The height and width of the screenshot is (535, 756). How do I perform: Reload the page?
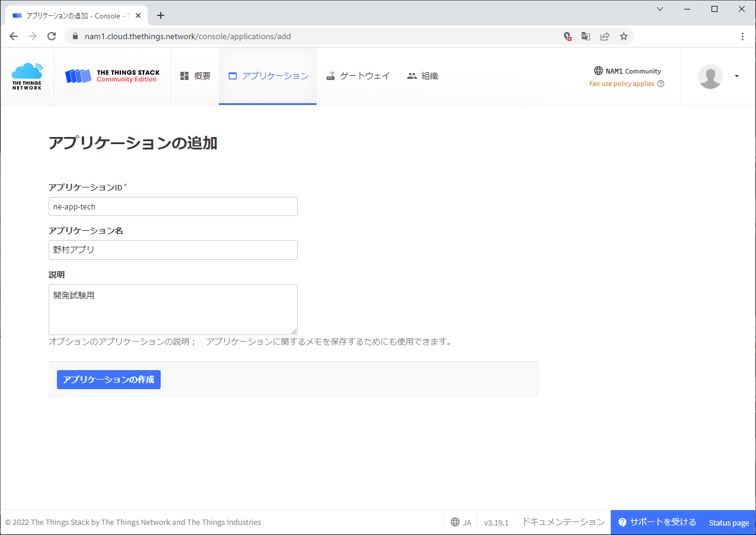point(52,36)
